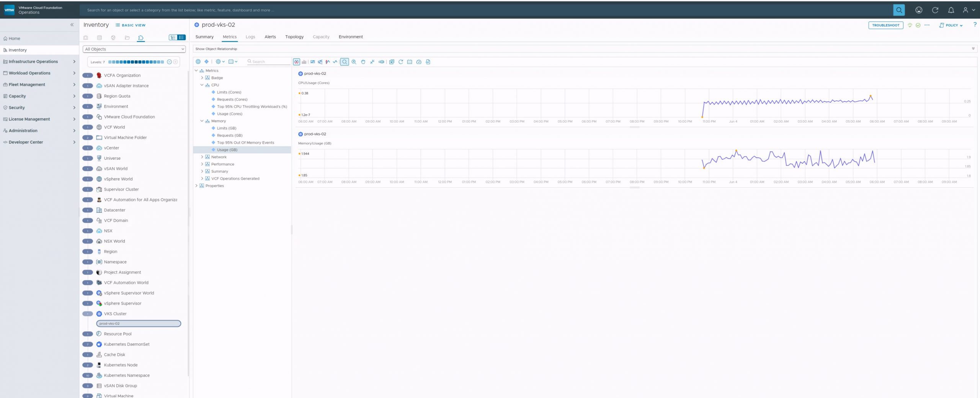Click the export PDF icon
The height and width of the screenshot is (398, 980).
[x=428, y=62]
